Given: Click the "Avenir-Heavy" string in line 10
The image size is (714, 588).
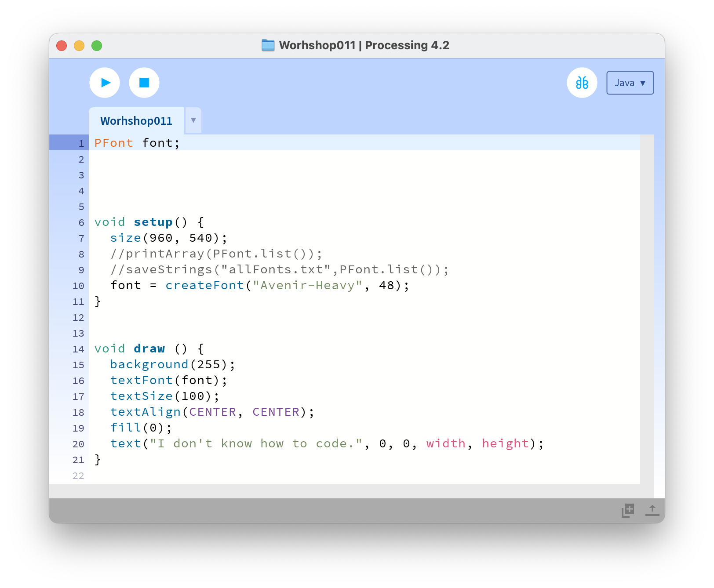Looking at the screenshot, I should point(307,286).
